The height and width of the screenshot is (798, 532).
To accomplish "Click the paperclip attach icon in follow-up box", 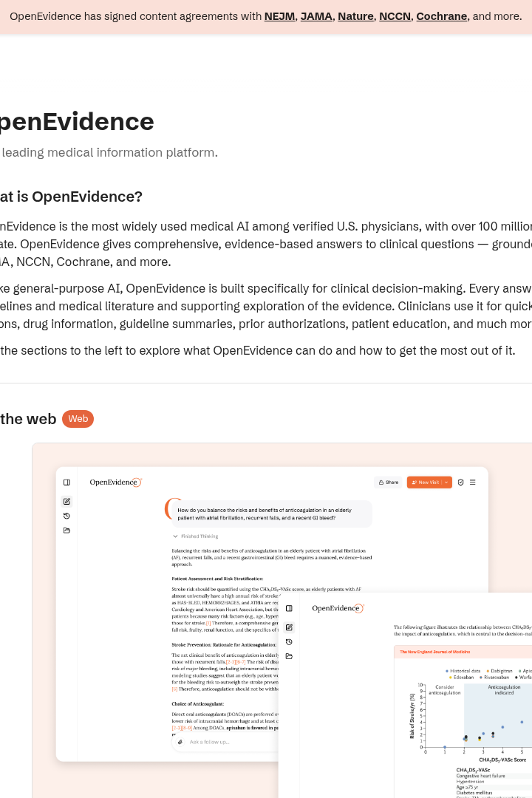I will tap(180, 742).
